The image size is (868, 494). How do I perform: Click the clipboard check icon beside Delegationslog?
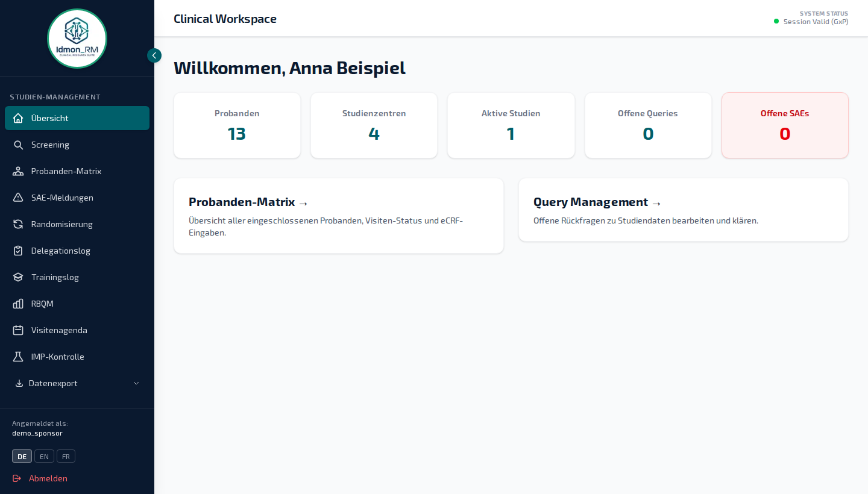pos(18,251)
